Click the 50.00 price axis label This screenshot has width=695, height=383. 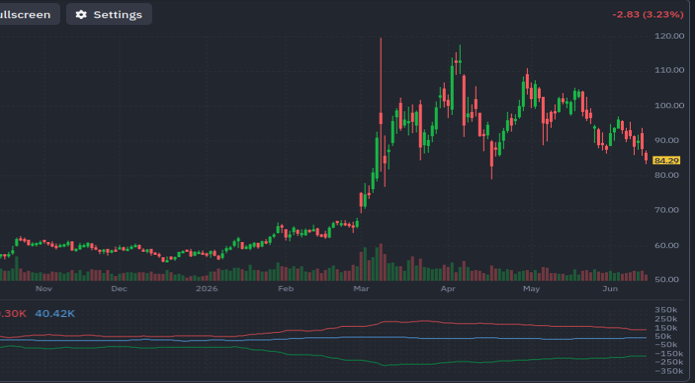tap(666, 280)
